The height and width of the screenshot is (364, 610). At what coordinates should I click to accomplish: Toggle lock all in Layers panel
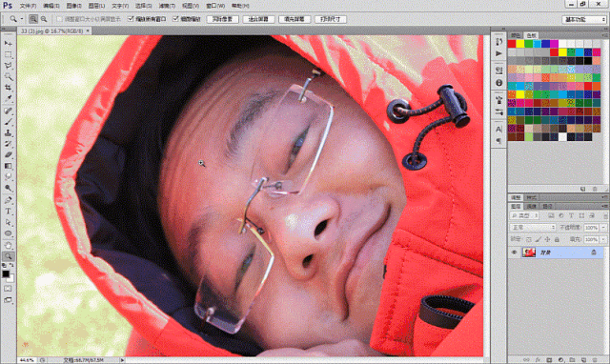(557, 239)
